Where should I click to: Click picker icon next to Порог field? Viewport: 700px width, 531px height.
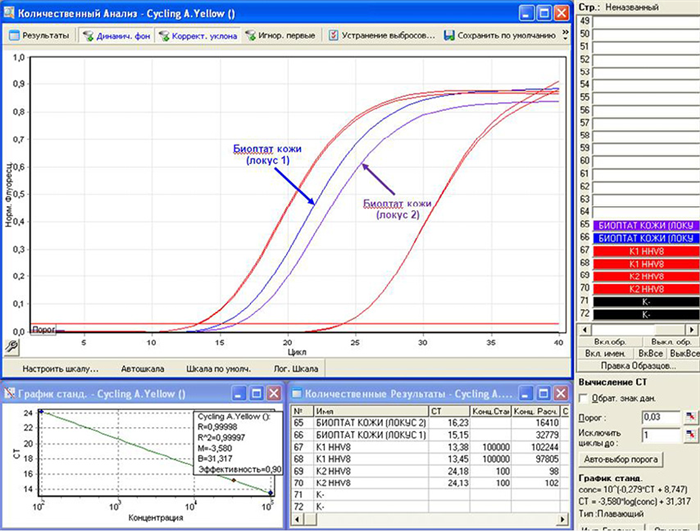click(688, 416)
